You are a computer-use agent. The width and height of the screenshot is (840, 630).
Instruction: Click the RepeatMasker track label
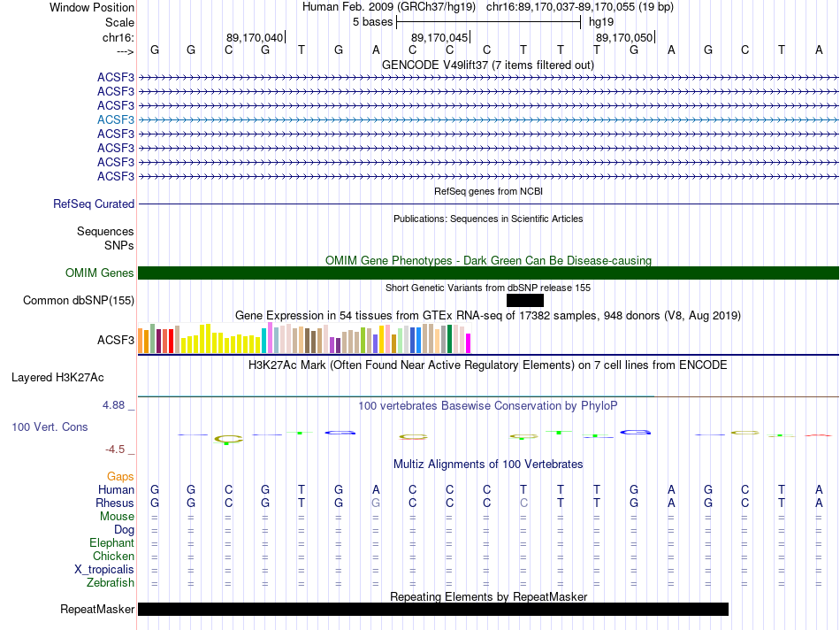point(97,609)
